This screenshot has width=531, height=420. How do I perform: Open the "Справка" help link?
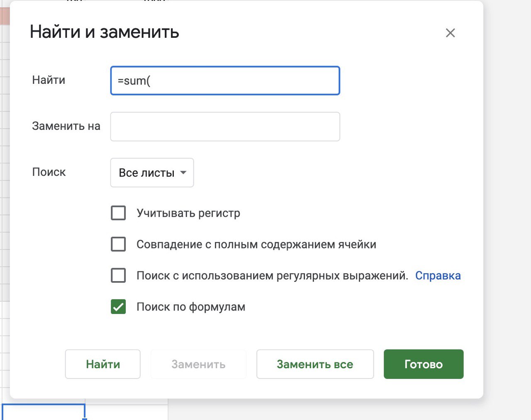click(438, 276)
